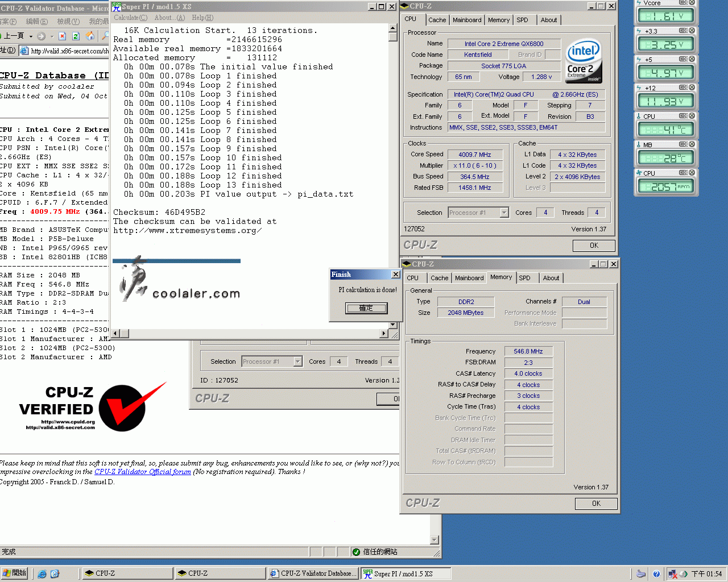Open the Super PI Calculate menu
Image resolution: width=728 pixels, height=582 pixels.
tap(130, 18)
